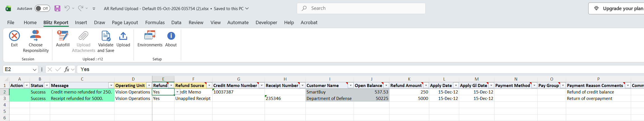Open Customize Quick Access Toolbar menu
The image size is (644, 121).
pos(94,9)
